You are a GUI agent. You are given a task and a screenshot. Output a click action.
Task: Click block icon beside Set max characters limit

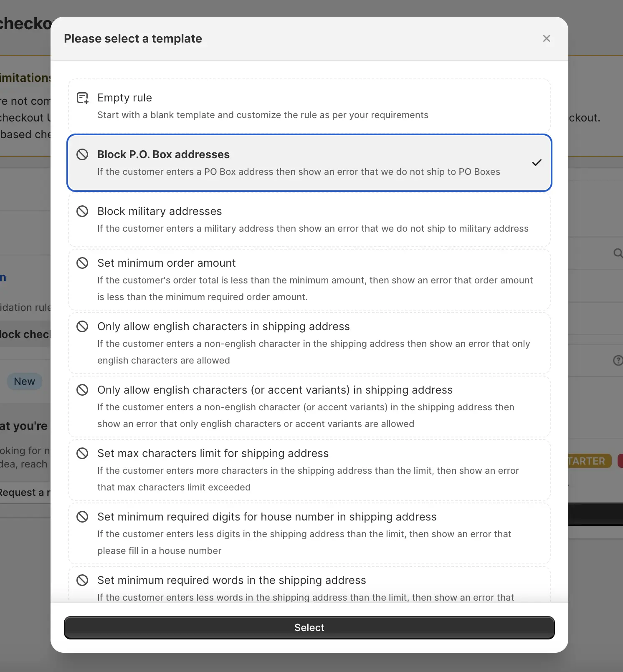pos(82,453)
